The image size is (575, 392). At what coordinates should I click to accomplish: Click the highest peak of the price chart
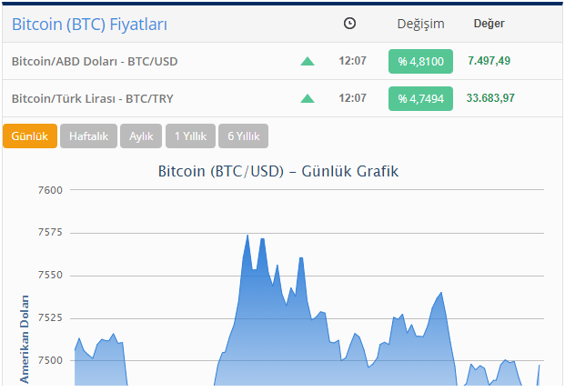(x=247, y=236)
